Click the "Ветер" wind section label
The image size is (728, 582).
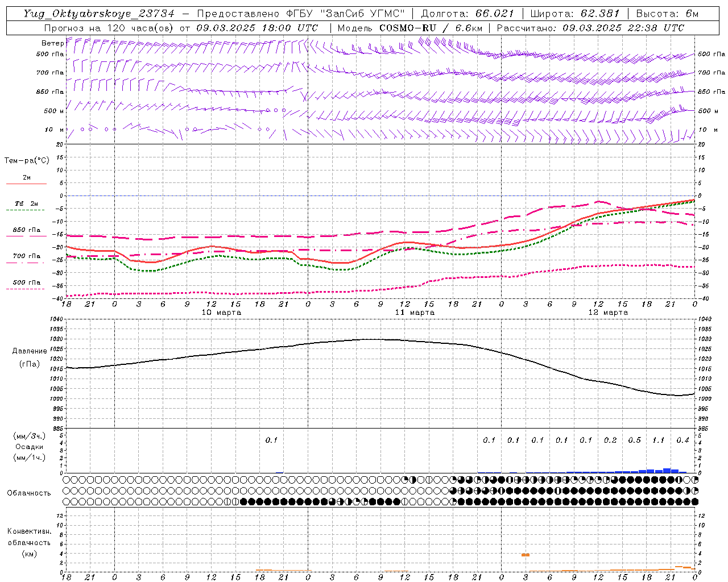coord(52,43)
